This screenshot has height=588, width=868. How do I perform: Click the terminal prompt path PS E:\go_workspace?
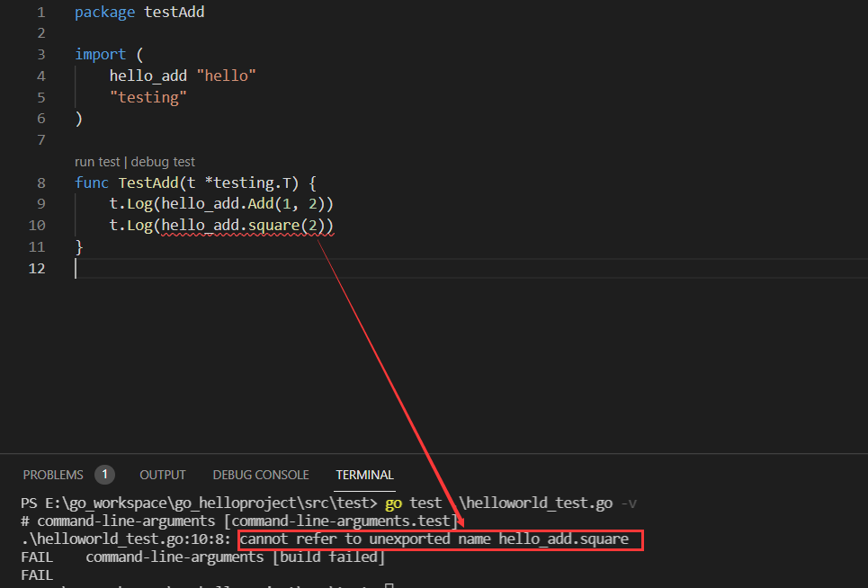(x=94, y=503)
